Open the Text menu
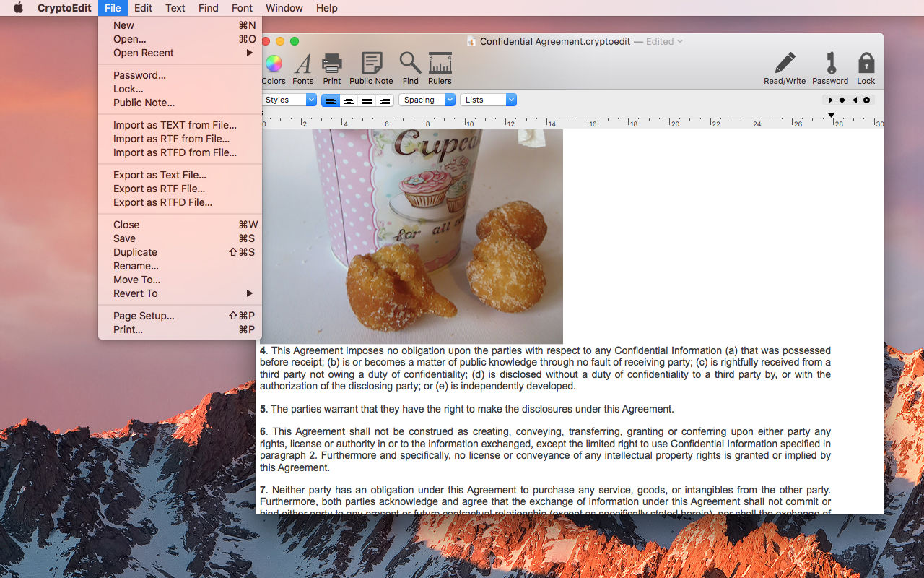 [175, 8]
